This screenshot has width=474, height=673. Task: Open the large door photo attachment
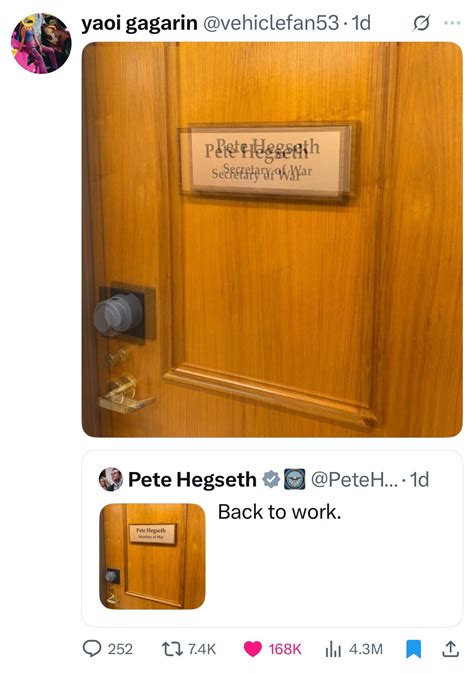click(x=272, y=239)
